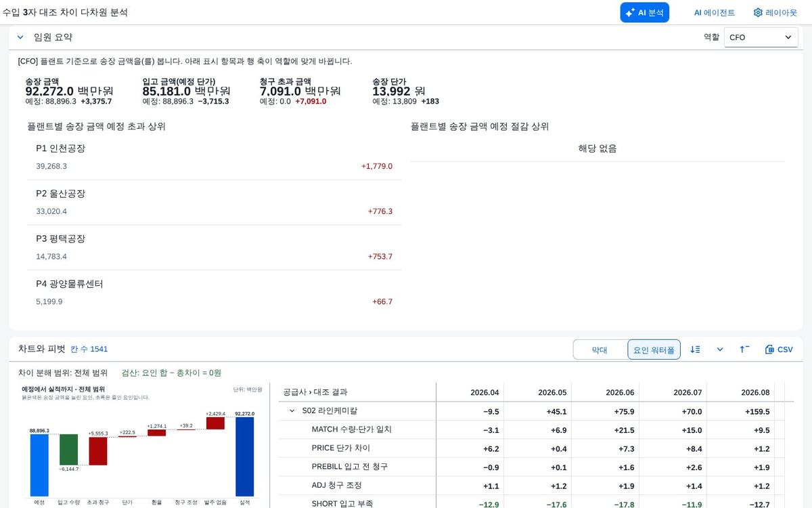Click the 칸 수 1541 count label
This screenshot has height=508, width=812.
pyautogui.click(x=89, y=350)
